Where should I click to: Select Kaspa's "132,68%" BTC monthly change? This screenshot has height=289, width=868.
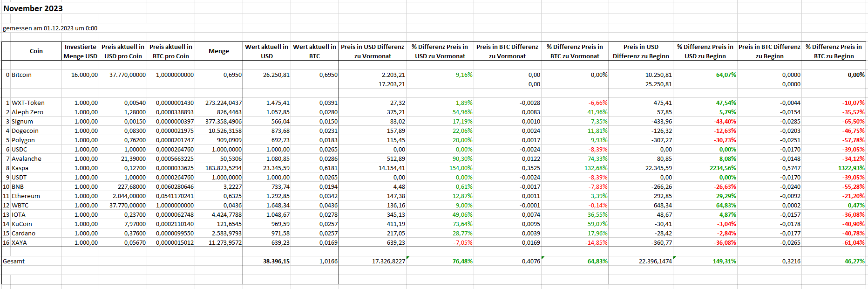point(596,168)
